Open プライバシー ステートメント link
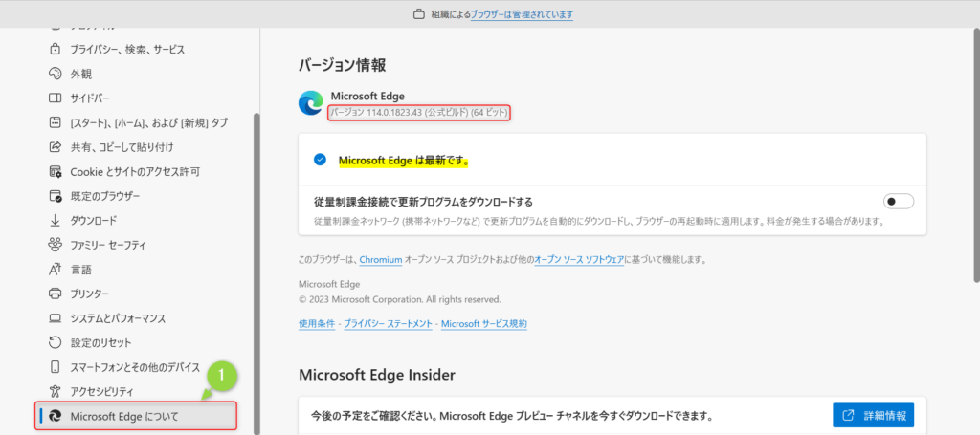 point(389,324)
